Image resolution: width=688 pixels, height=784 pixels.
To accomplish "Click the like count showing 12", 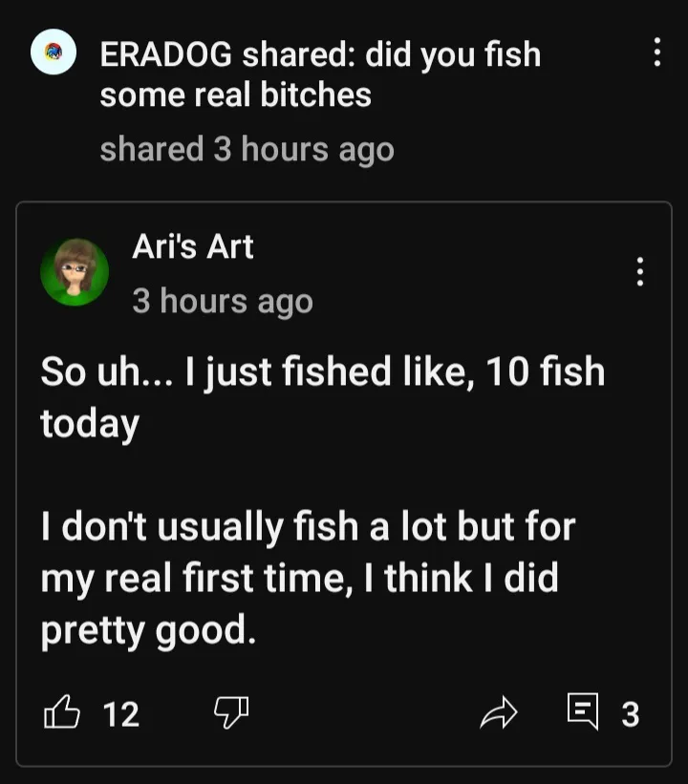I will click(x=120, y=713).
